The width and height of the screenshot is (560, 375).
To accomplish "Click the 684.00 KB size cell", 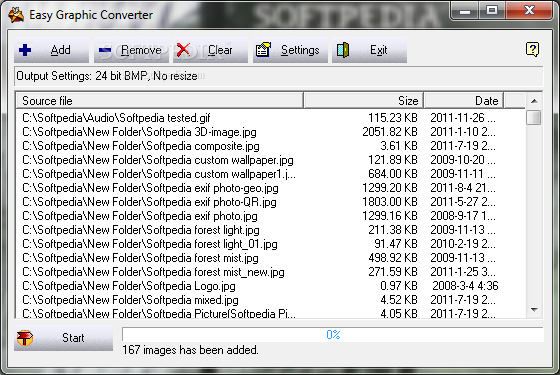I will click(x=393, y=174).
